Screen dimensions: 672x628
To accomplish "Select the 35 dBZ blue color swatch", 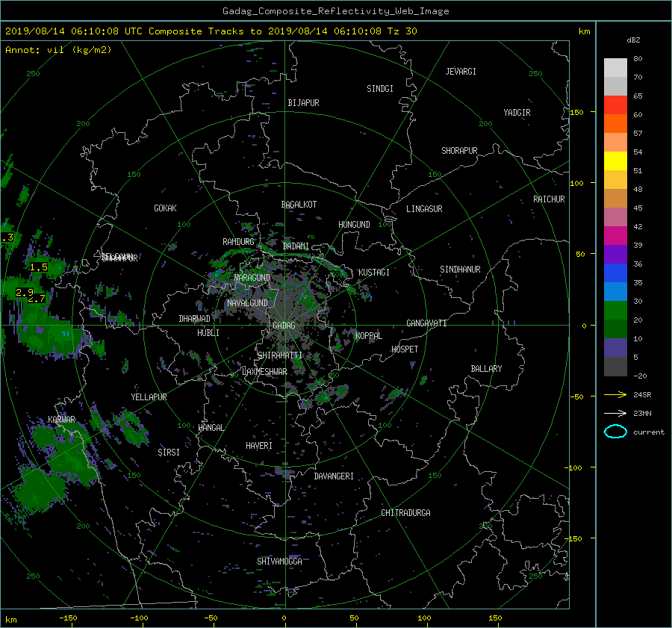I will 615,273.
